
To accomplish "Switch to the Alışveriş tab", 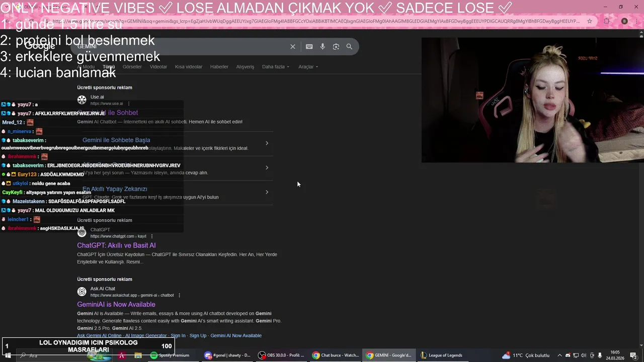I will pos(245,67).
